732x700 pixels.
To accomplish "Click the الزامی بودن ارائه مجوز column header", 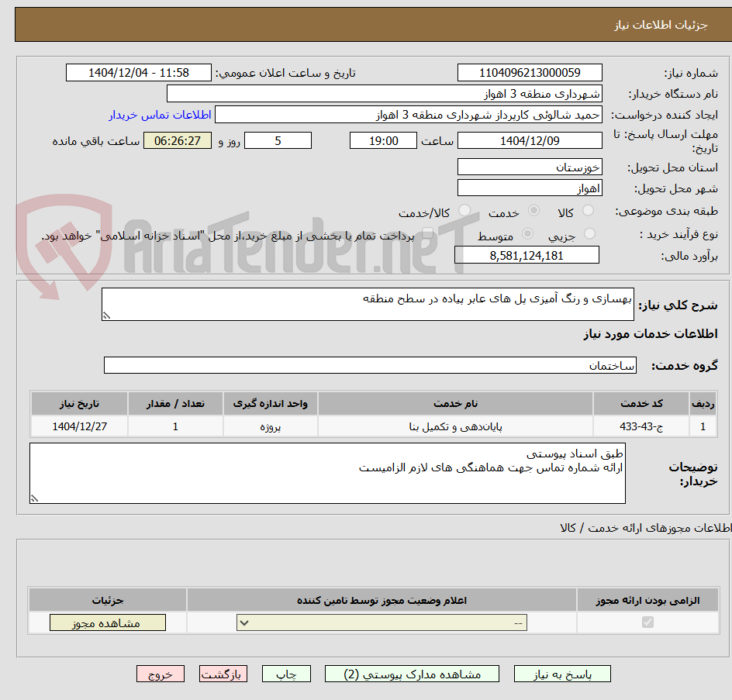I will 648,600.
